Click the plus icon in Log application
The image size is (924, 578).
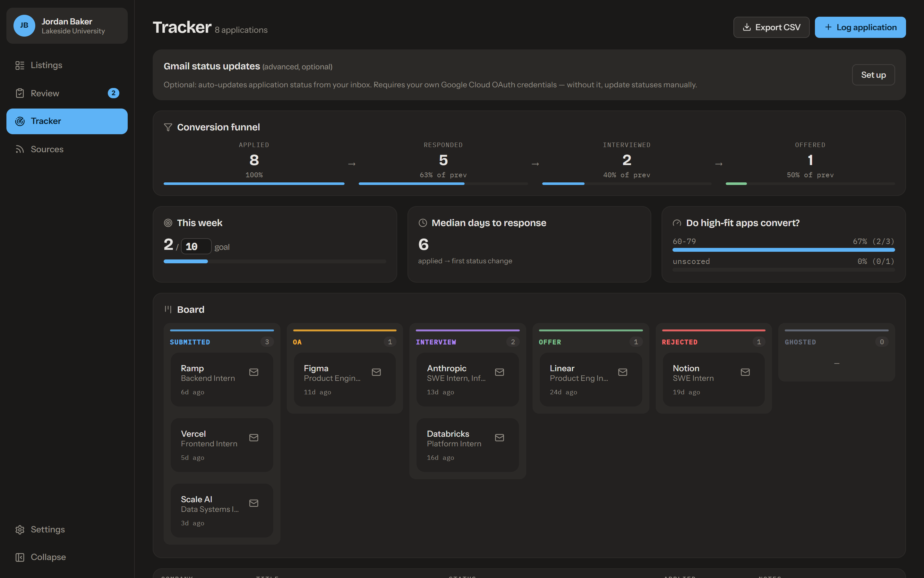pyautogui.click(x=828, y=27)
